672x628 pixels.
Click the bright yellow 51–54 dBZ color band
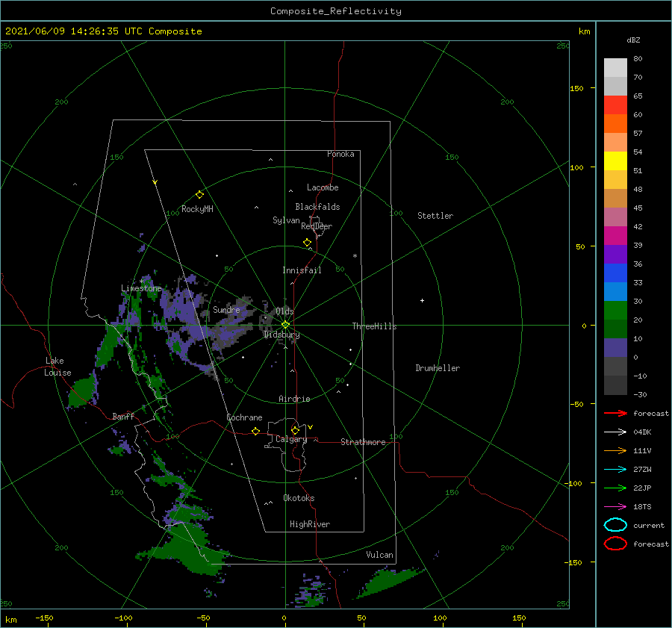coord(615,161)
